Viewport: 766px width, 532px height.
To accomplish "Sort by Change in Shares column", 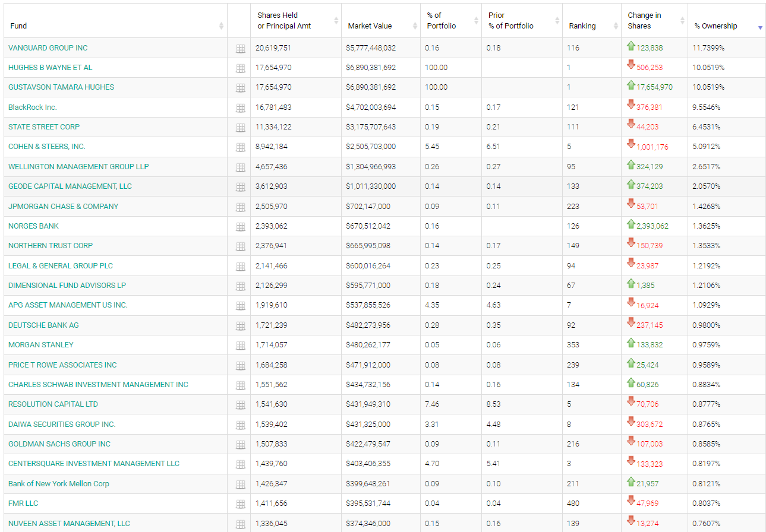I will (654, 21).
